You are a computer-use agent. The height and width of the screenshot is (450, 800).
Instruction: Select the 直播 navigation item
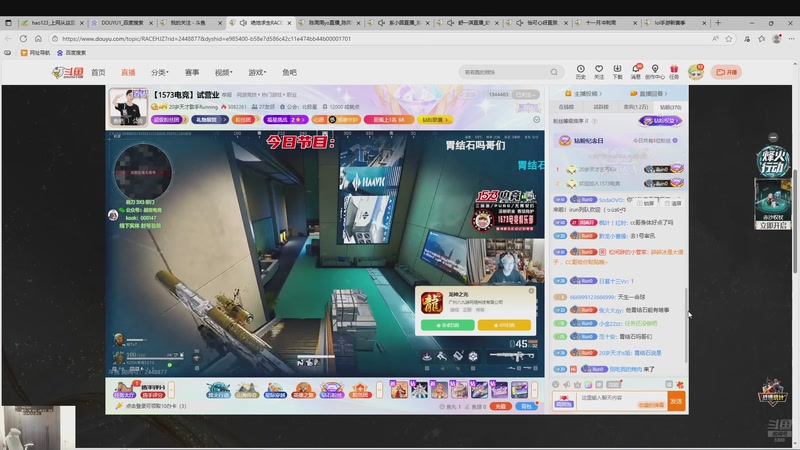point(128,72)
